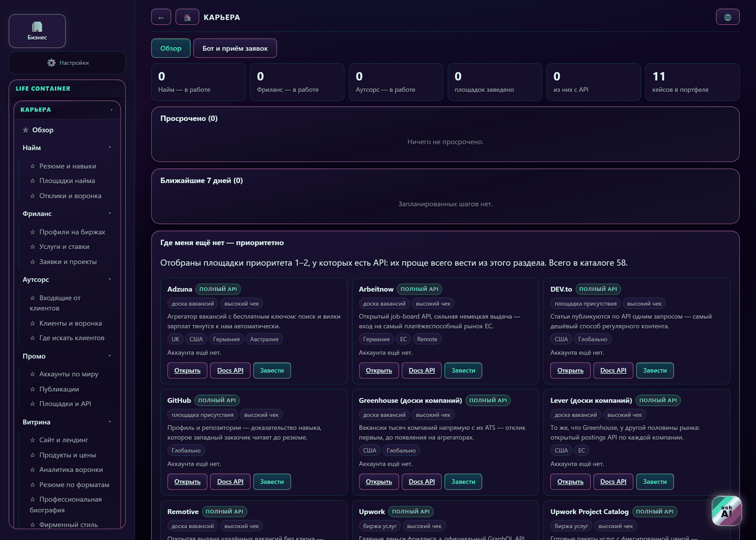Collapse the КАРЬЕРА section
The height and width of the screenshot is (540, 756).
(x=112, y=110)
